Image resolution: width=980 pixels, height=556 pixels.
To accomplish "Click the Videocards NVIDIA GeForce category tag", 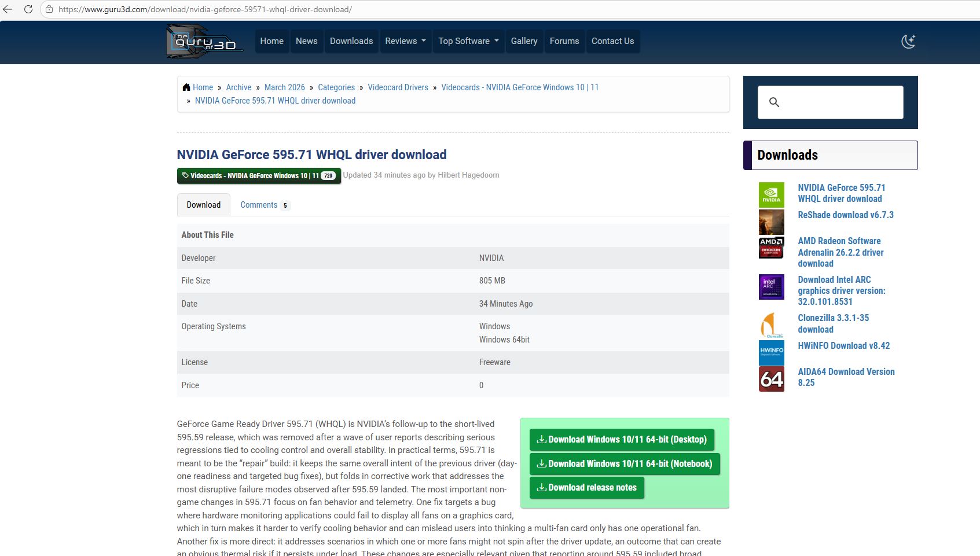I will pyautogui.click(x=259, y=176).
